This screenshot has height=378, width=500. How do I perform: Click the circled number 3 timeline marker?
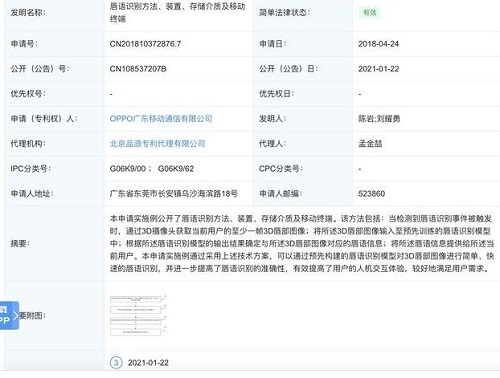[x=116, y=362]
